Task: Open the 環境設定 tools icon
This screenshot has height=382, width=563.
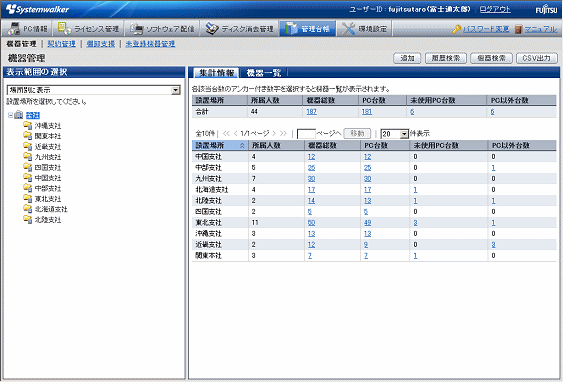Action: pos(348,28)
